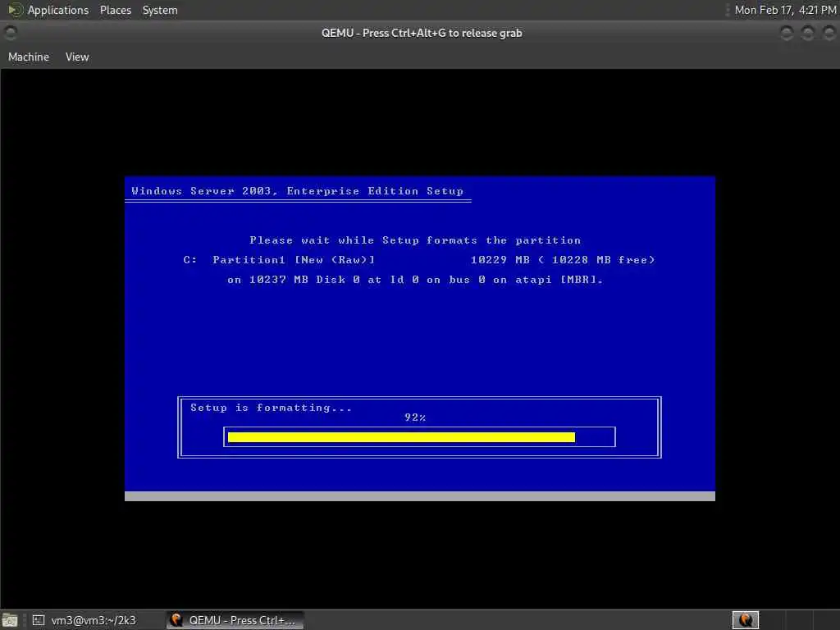Open the QEMU View menu
The width and height of the screenshot is (840, 630).
pos(77,57)
